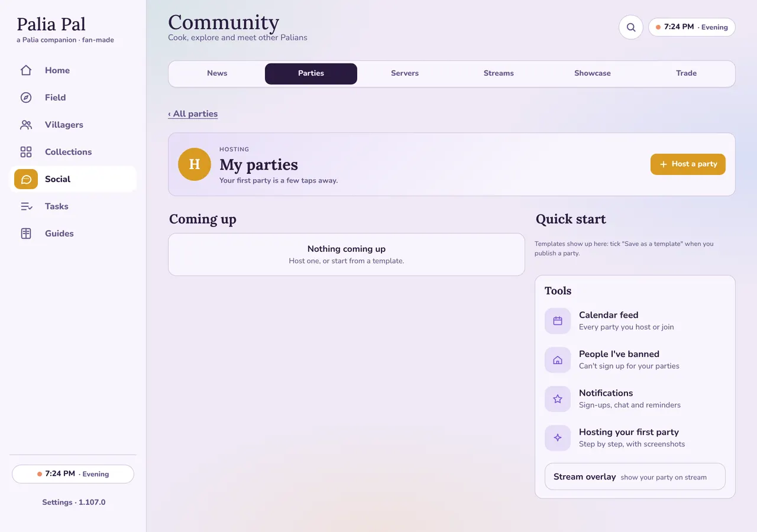Screen dimensions: 757x532
Task: Open search with the magnifier icon
Action: point(631,27)
